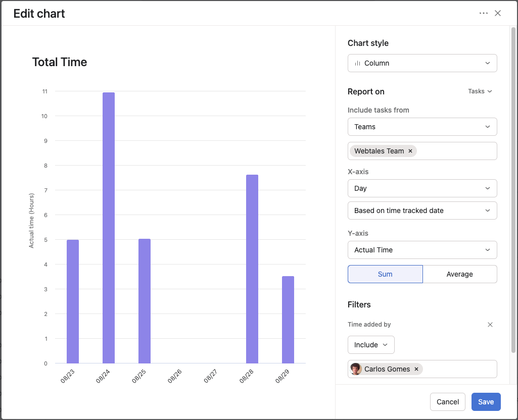Image resolution: width=518 pixels, height=420 pixels.
Task: Select Sum aggregation
Action: tap(385, 274)
